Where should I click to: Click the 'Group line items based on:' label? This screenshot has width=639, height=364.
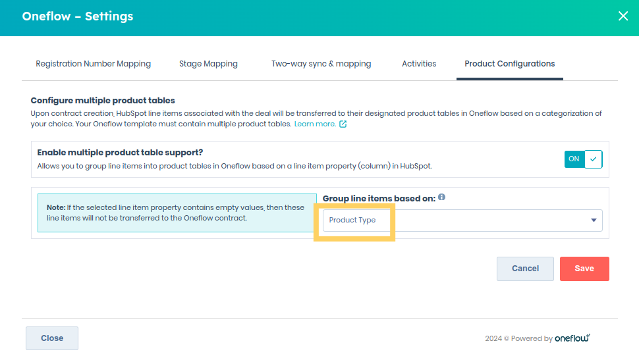click(379, 199)
